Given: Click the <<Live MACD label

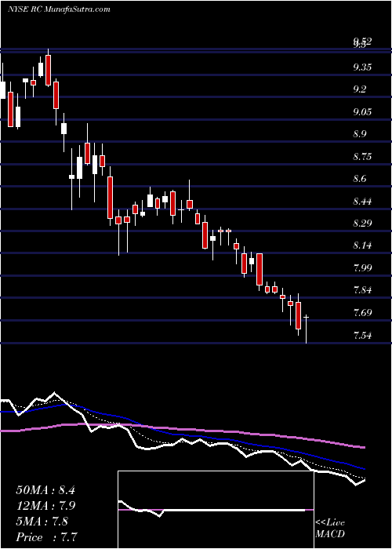Looking at the screenshot, I should pyautogui.click(x=330, y=529).
